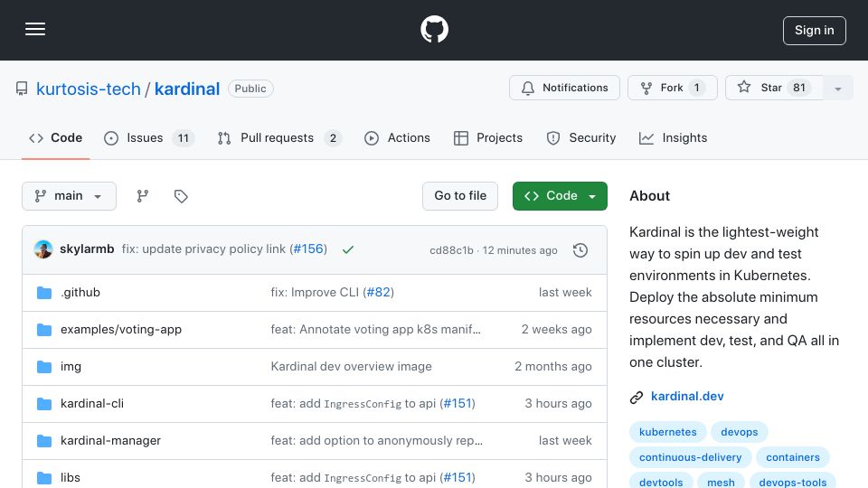Open the skylarmb author link
The height and width of the screenshot is (488, 868).
(x=87, y=249)
